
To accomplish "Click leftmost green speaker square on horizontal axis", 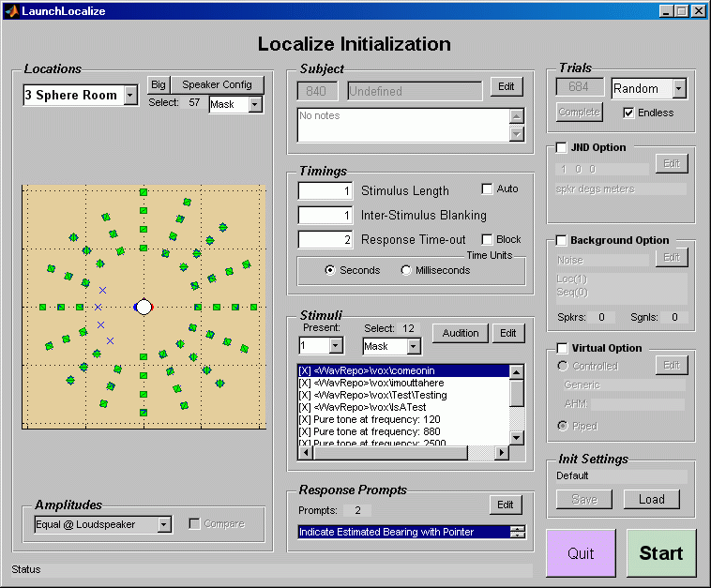I will pos(42,308).
